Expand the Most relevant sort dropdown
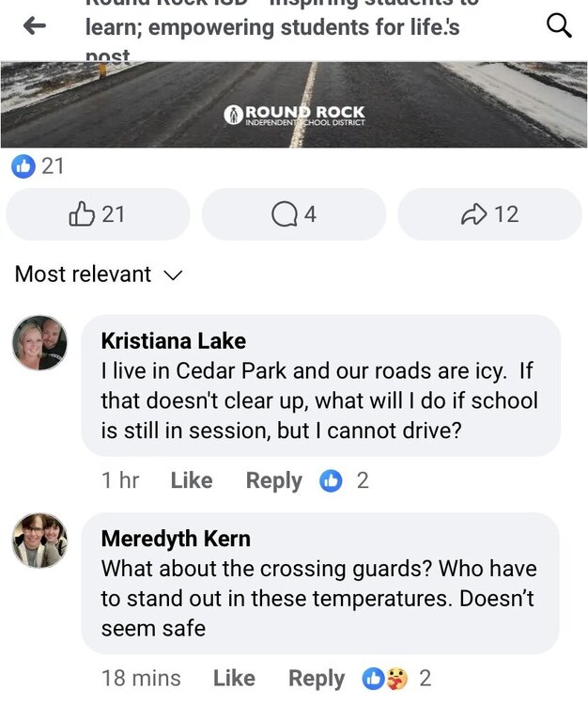The height and width of the screenshot is (705, 588). pyautogui.click(x=99, y=274)
